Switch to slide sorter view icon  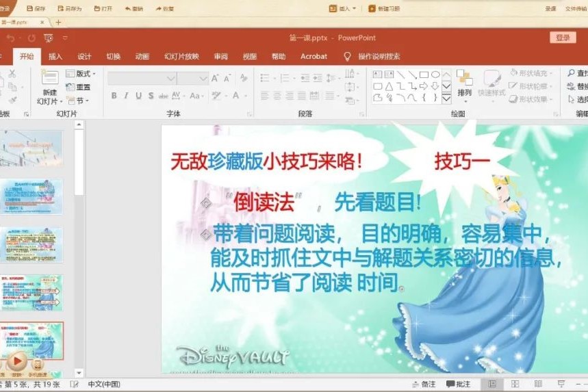tap(515, 384)
